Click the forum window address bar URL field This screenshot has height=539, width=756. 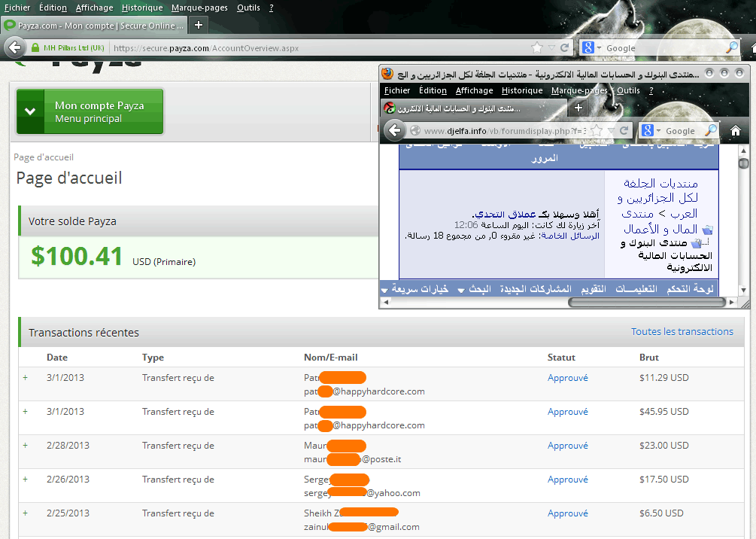coord(506,131)
